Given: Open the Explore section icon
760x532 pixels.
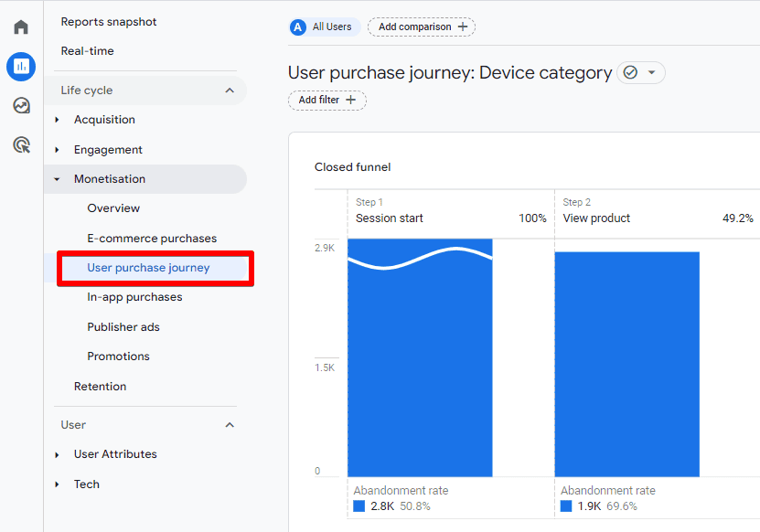Looking at the screenshot, I should (x=20, y=106).
